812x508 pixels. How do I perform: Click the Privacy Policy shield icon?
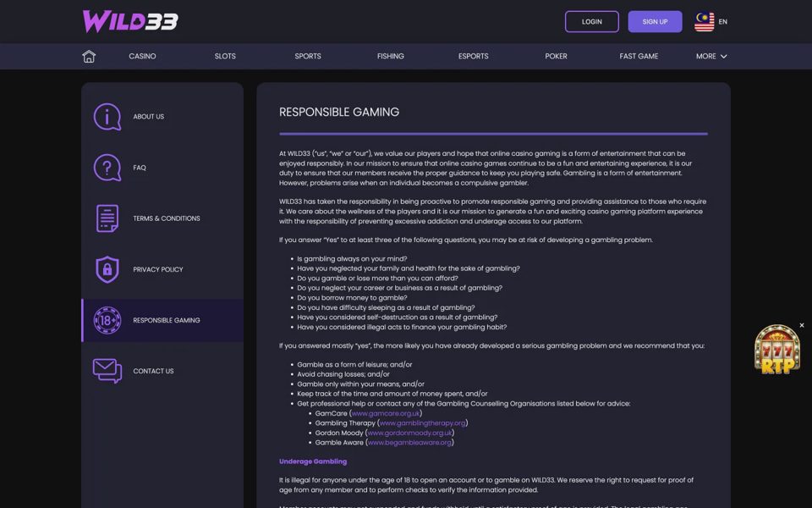(107, 269)
